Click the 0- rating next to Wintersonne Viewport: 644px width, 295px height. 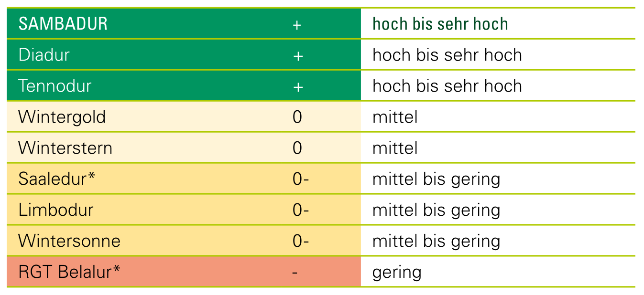tap(301, 241)
